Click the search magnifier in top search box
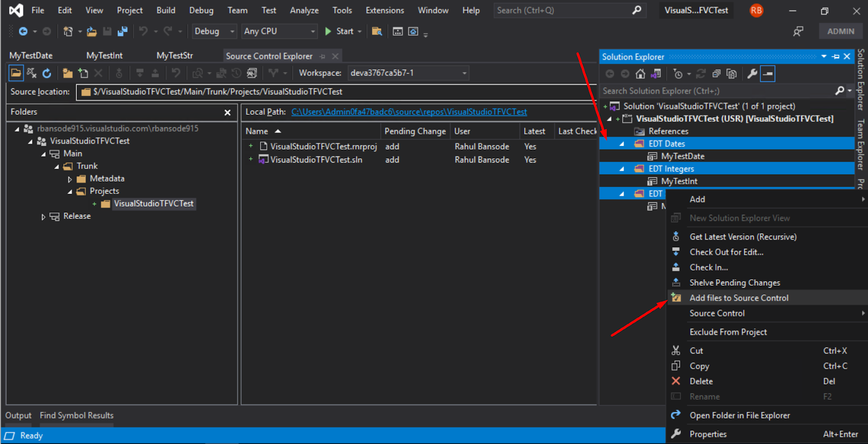The width and height of the screenshot is (868, 444). coord(636,10)
